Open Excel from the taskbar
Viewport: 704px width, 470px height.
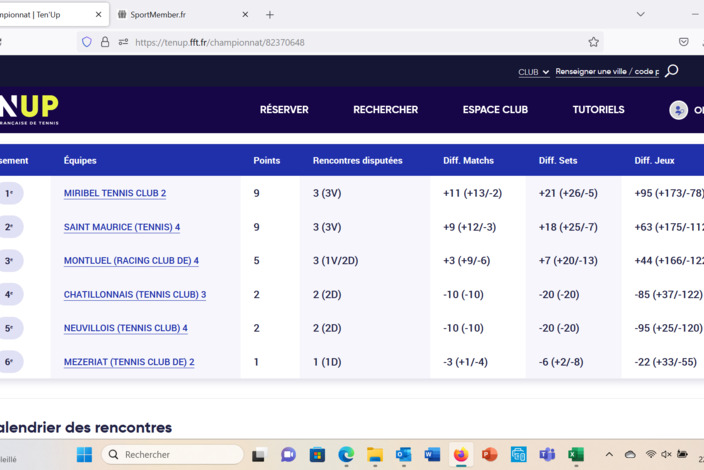point(576,455)
